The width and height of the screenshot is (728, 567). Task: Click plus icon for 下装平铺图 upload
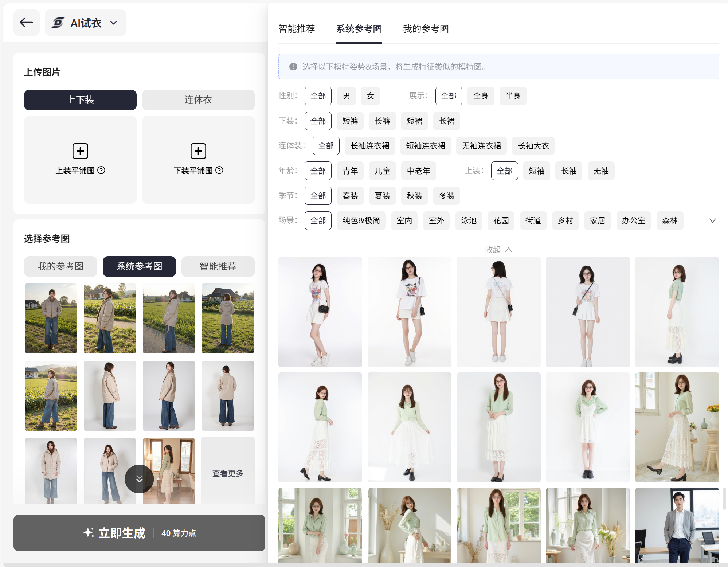click(x=198, y=151)
